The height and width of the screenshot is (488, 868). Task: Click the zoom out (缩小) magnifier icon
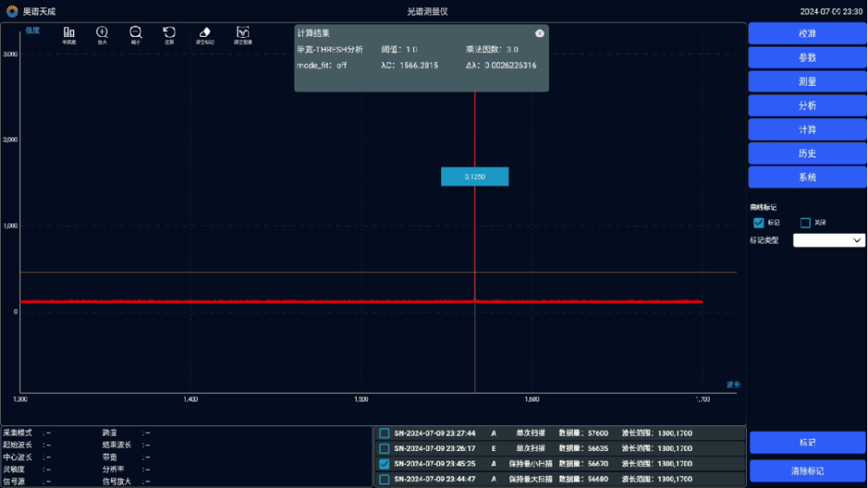click(136, 33)
